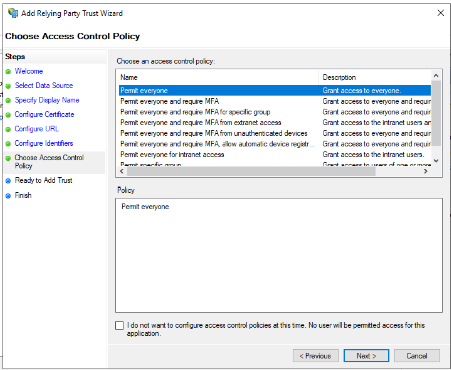
Task: Click blue bullet beside Finish step
Action: [x=8, y=196]
